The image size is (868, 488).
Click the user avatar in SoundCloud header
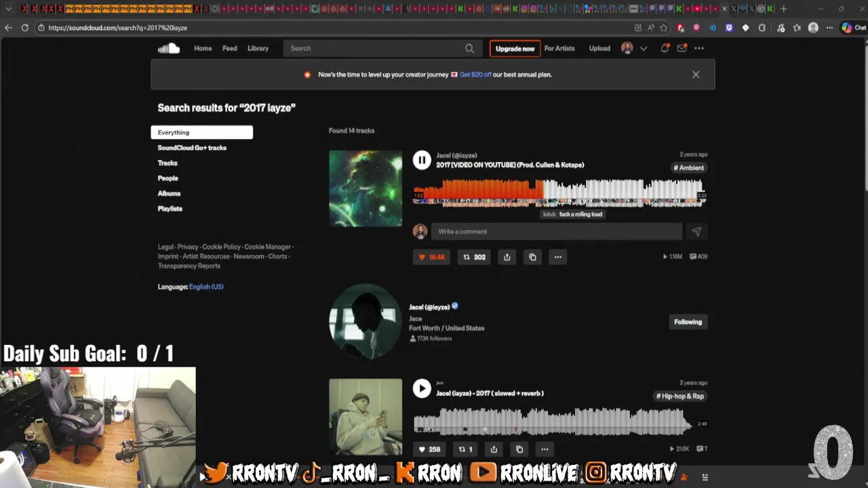[627, 48]
